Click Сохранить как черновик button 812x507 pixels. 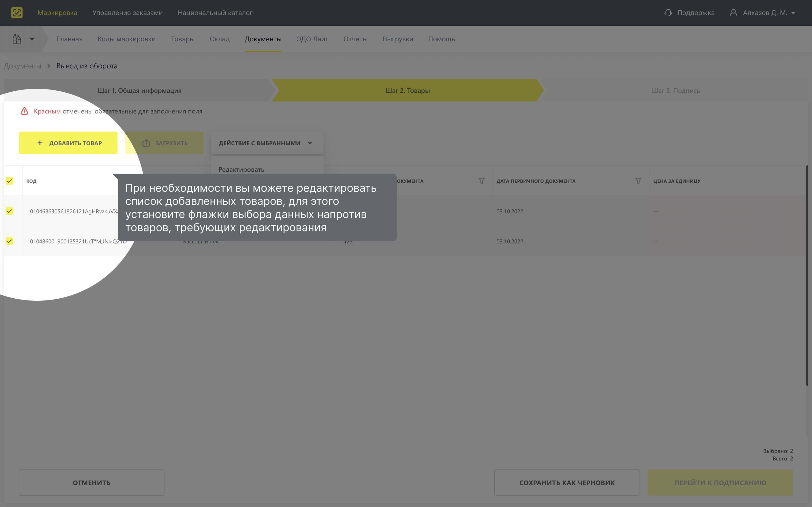click(567, 483)
